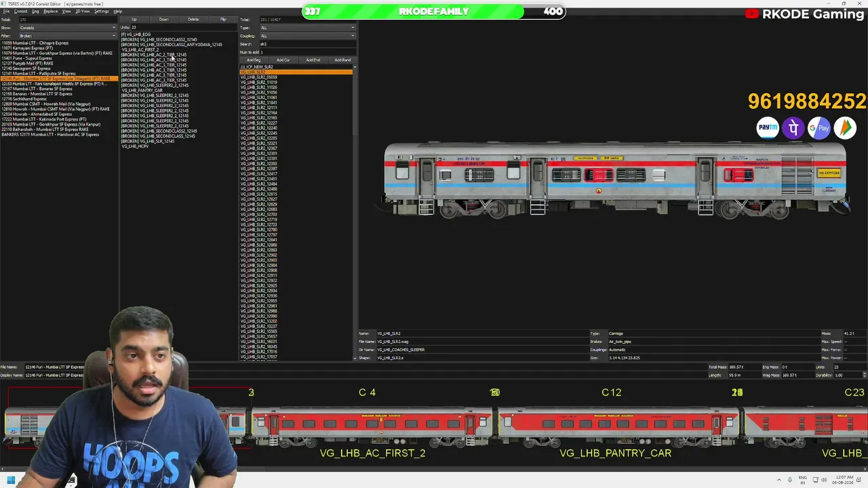Viewport: 868px width, 488px height.
Task: Select unit VG_LHB_PANTRY_CAR in unit list
Action: click(x=142, y=90)
